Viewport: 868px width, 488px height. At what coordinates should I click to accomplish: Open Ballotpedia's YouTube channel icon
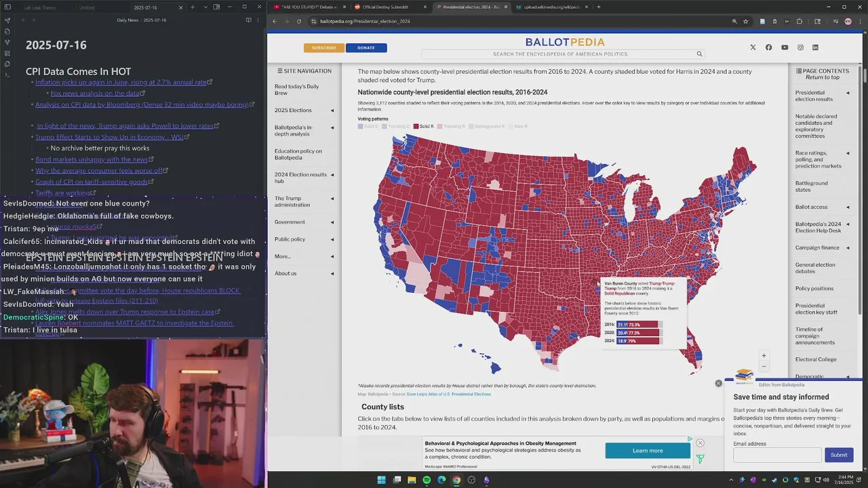pyautogui.click(x=785, y=47)
